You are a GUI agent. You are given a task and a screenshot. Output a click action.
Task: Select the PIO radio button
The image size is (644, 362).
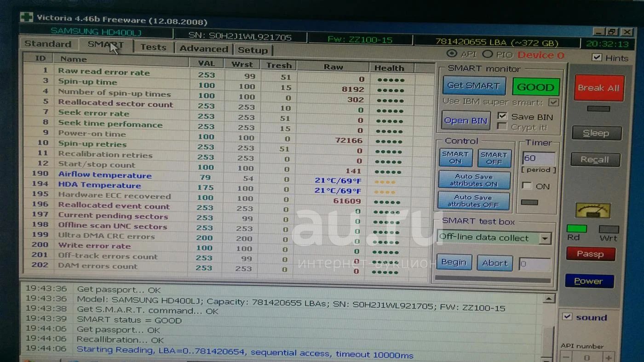(488, 55)
